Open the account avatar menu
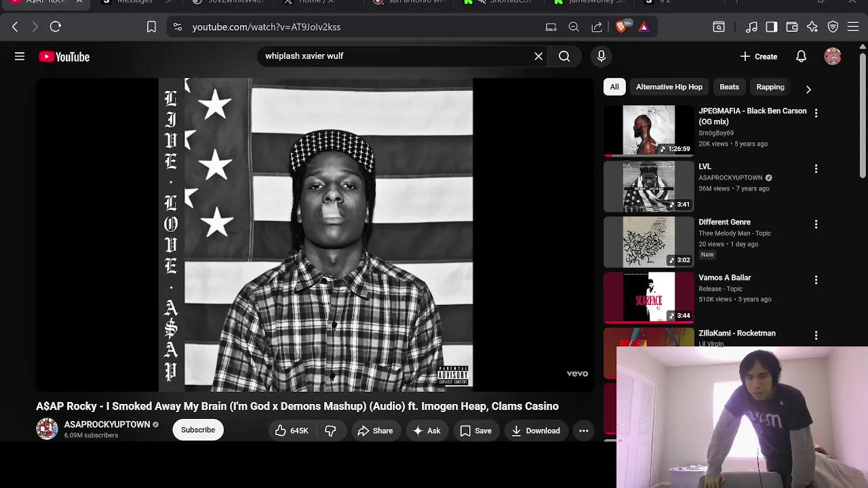The width and height of the screenshot is (868, 488). coord(833,56)
